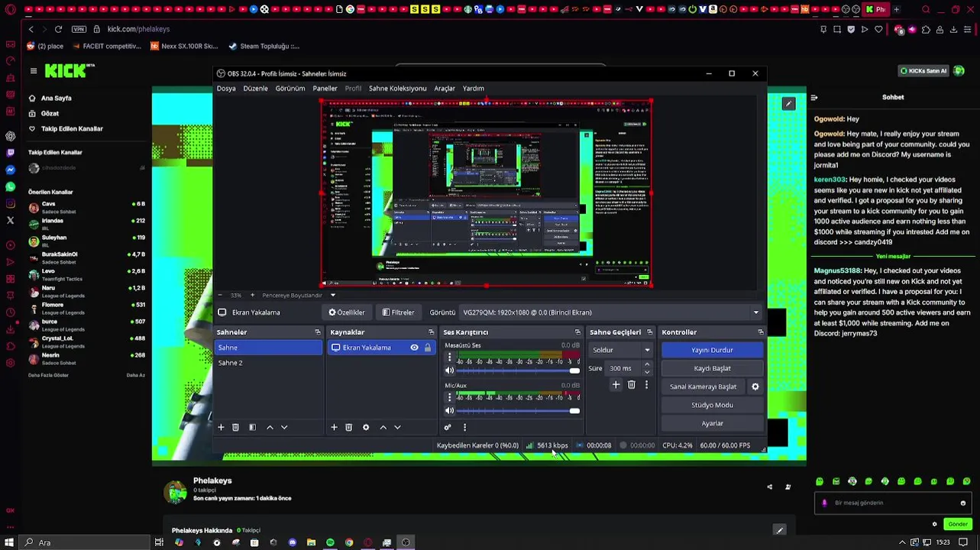Open virtual camera settings gear
The image size is (980, 550).
755,387
